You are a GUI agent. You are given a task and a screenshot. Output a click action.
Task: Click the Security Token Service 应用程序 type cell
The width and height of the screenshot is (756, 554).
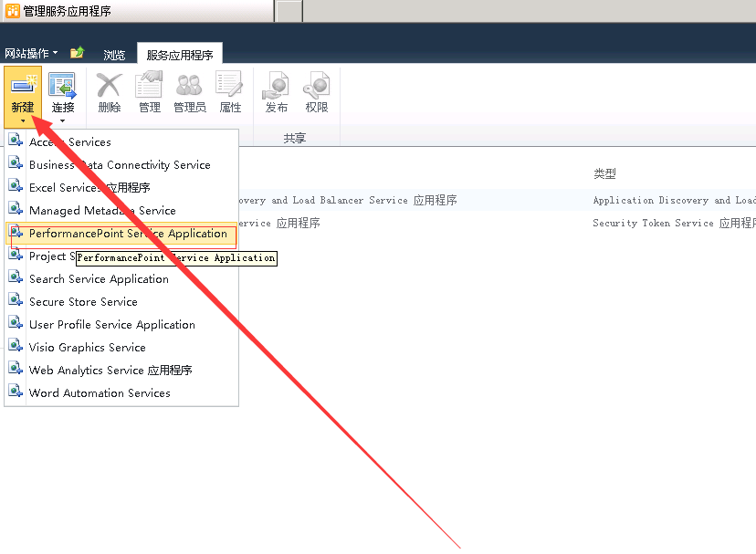click(675, 223)
